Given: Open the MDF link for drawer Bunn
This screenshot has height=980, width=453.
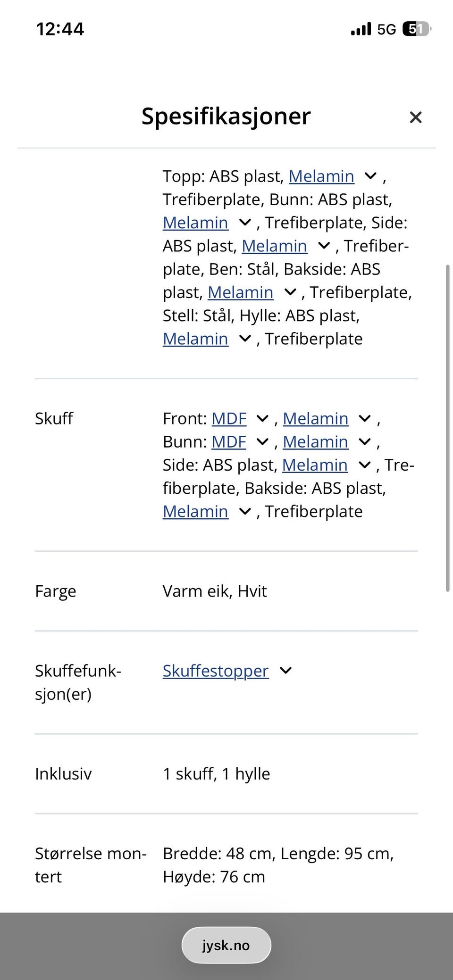Looking at the screenshot, I should [x=229, y=442].
